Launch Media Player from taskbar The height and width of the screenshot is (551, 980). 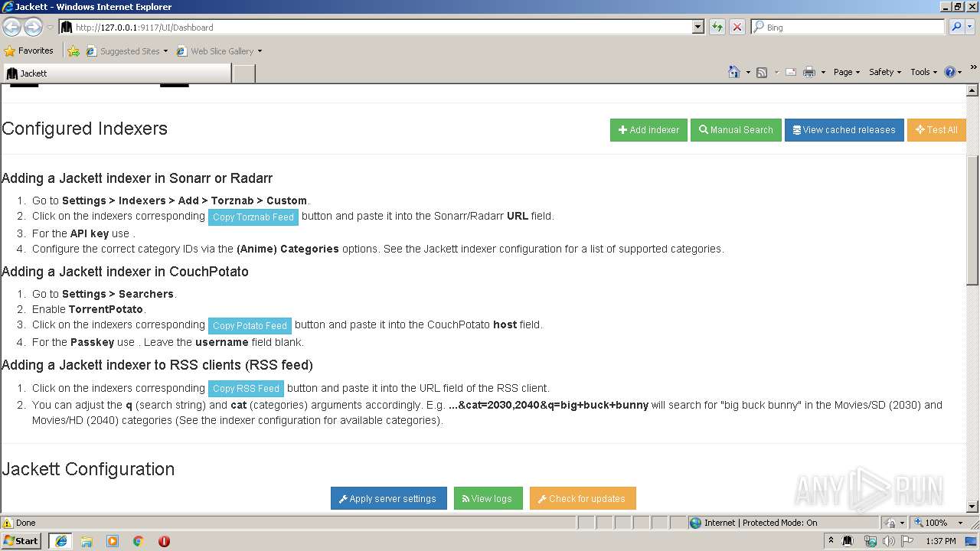coord(113,541)
